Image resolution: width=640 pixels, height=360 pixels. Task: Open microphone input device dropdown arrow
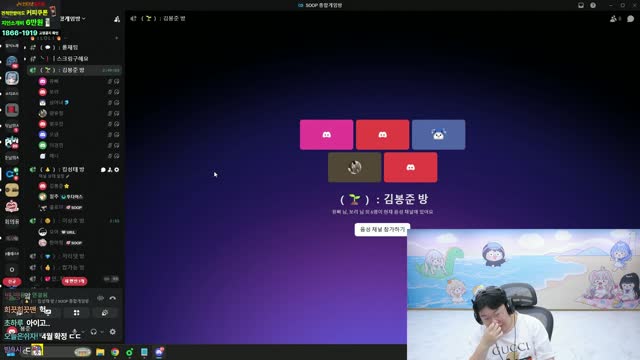pyautogui.click(x=83, y=332)
